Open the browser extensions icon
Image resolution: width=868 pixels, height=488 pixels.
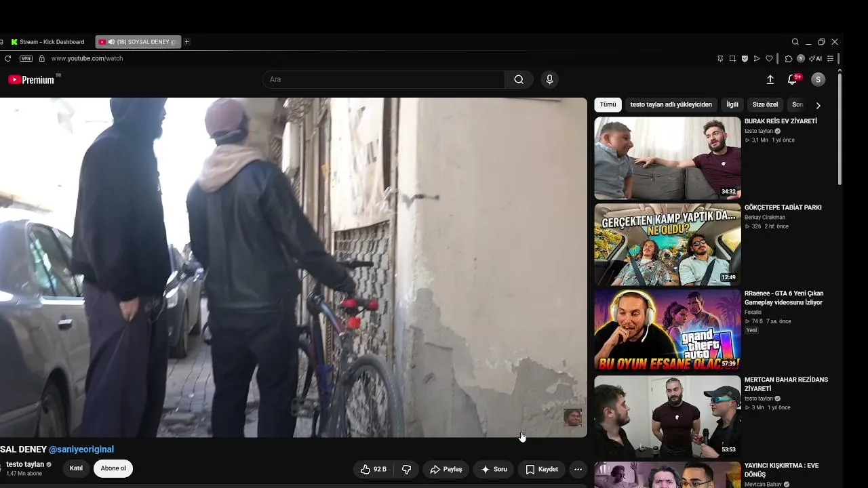(789, 59)
